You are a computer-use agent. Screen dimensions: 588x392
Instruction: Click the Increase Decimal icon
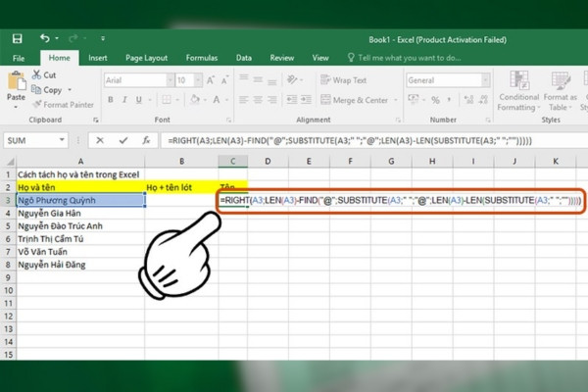pos(468,99)
